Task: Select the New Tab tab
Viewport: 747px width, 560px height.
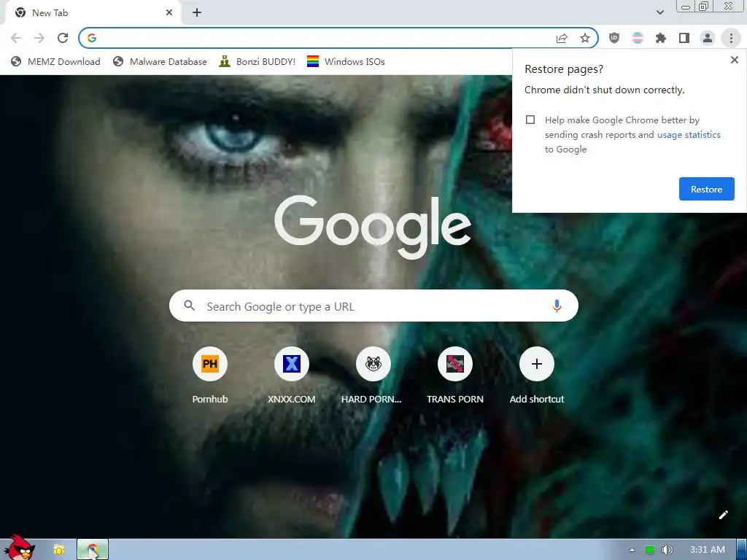Action: tap(93, 13)
